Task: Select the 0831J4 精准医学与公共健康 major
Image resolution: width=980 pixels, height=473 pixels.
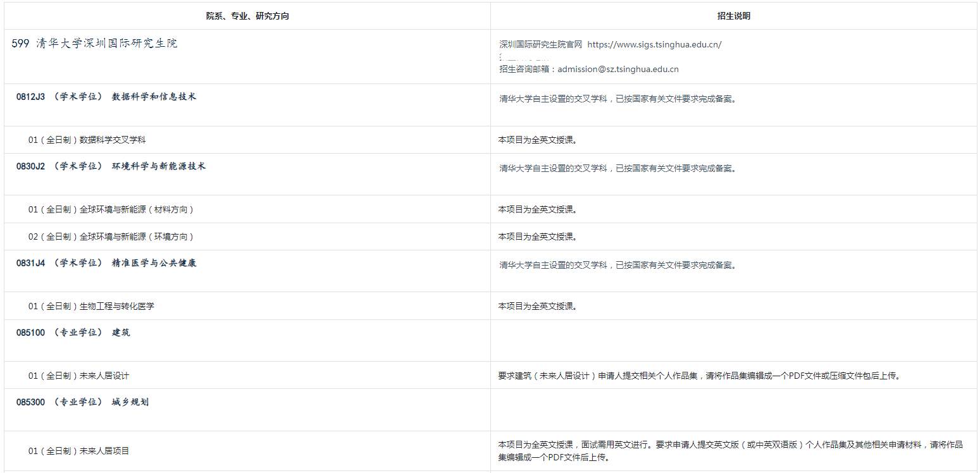Action: pyautogui.click(x=106, y=263)
